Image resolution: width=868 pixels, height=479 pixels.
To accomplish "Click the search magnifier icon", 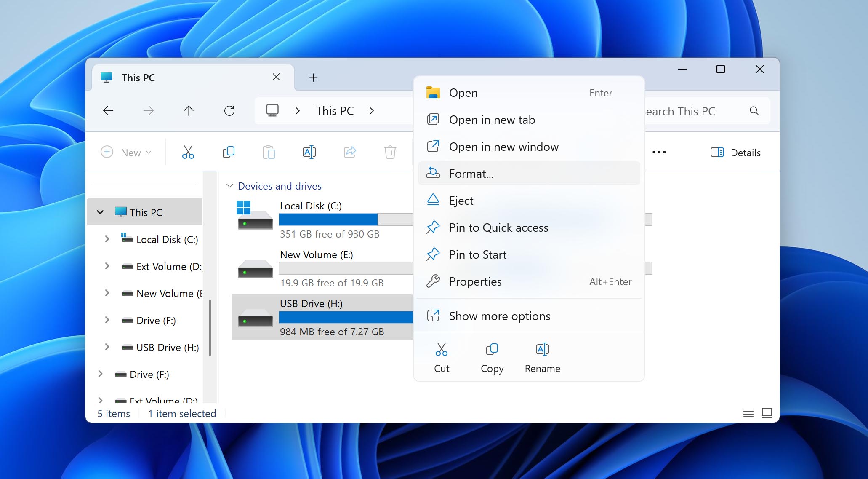I will click(754, 111).
